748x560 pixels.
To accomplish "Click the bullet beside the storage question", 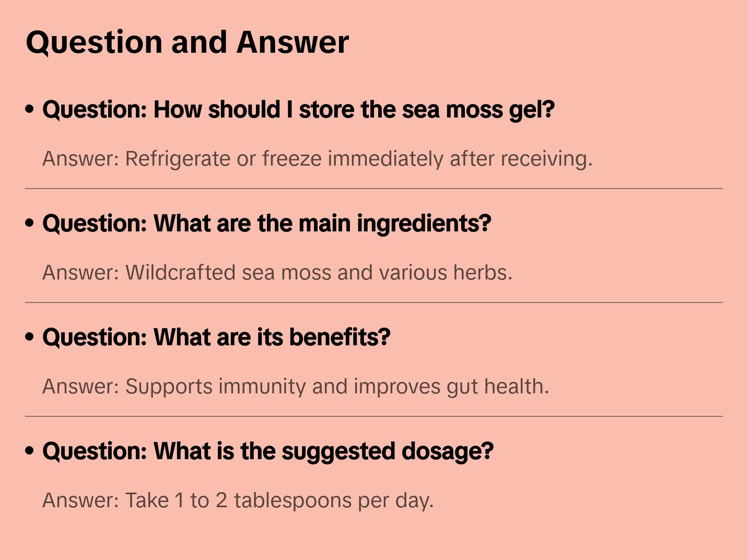I will (x=30, y=110).
